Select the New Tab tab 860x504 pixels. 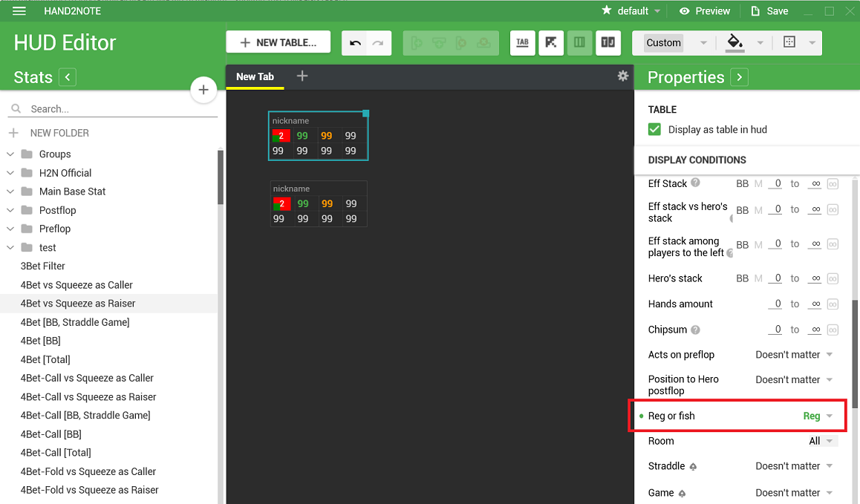pos(255,76)
